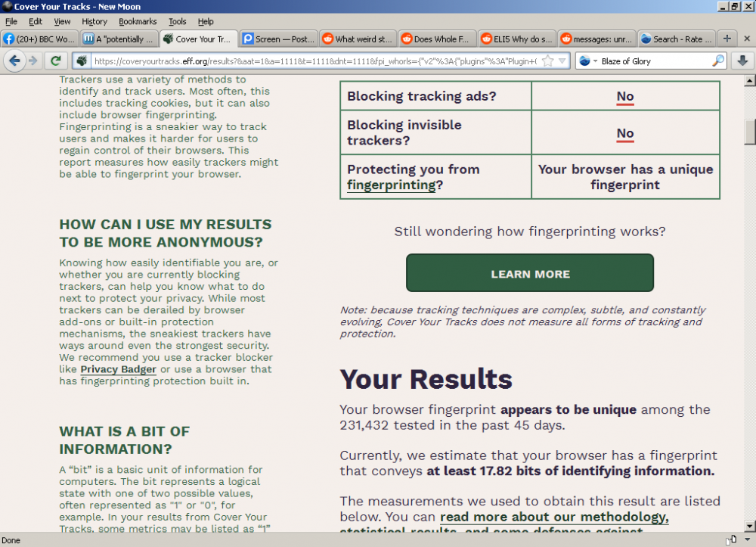
Task: Reload the current page
Action: click(x=55, y=61)
